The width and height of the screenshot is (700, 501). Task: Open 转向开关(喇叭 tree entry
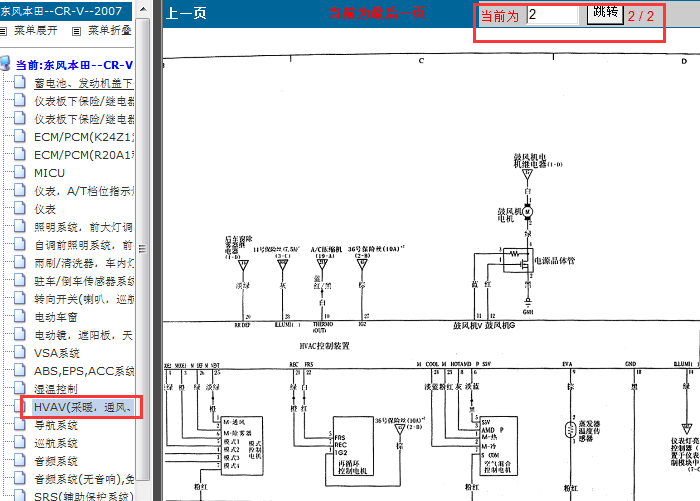coord(84,299)
